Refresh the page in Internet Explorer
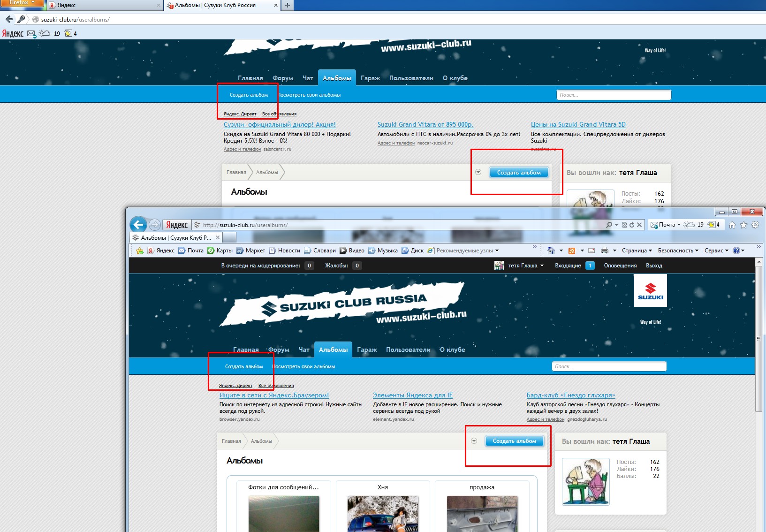Screen dimensions: 766x532 pyautogui.click(x=631, y=225)
